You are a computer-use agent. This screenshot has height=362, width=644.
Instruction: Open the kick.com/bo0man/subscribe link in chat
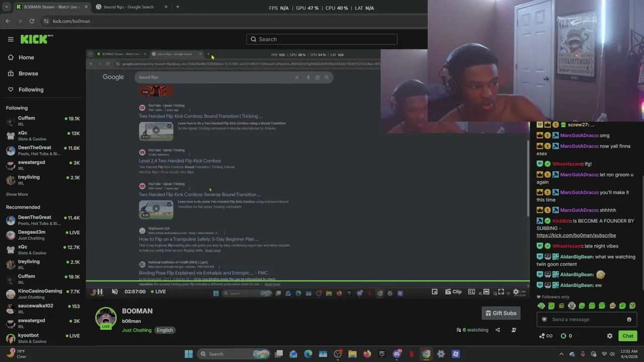pyautogui.click(x=576, y=235)
